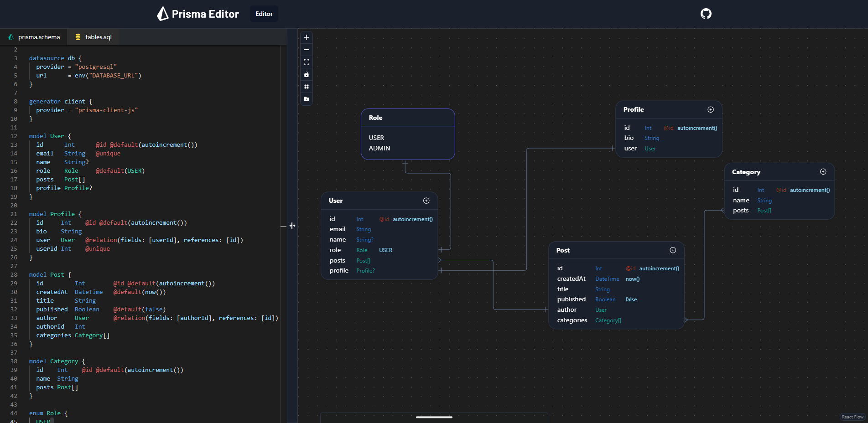Image resolution: width=868 pixels, height=423 pixels.
Task: Place cursor on 'model Profile {' code line
Action: coord(55,214)
